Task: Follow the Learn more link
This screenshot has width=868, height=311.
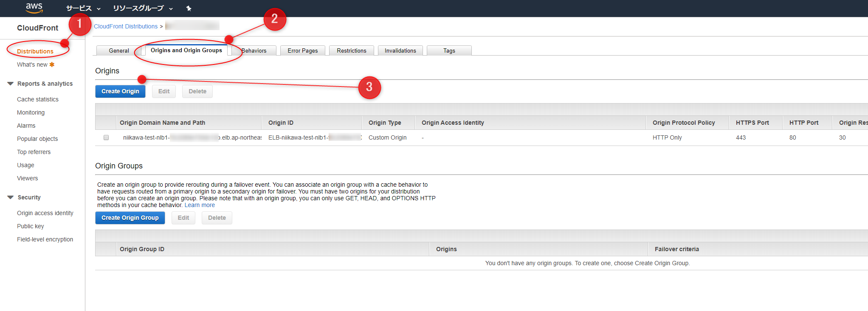Action: click(200, 205)
